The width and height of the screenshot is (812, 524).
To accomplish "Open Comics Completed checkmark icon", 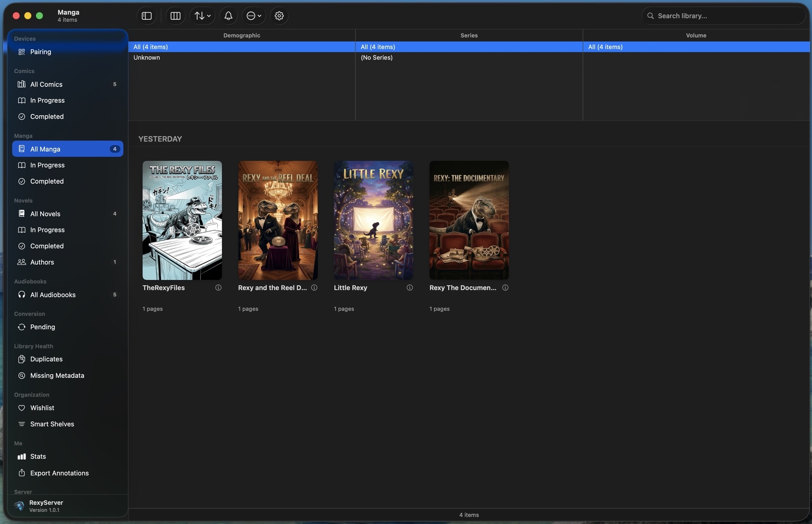I will (x=21, y=117).
